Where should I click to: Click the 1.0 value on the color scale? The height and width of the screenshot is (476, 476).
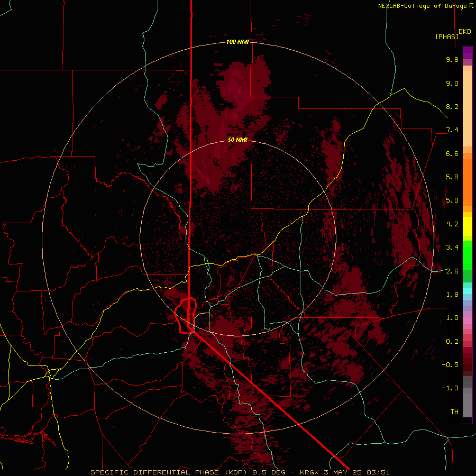coord(452,318)
